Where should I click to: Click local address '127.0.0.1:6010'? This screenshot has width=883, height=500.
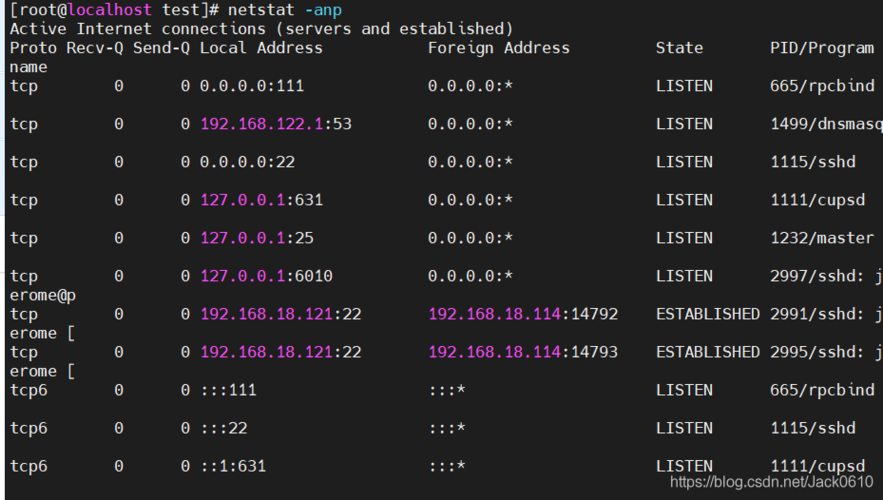266,276
